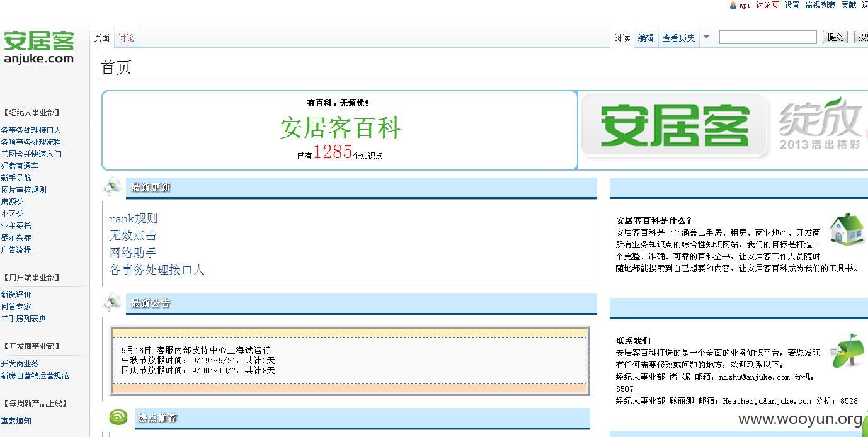Open sidebar link 小区类

(12, 214)
